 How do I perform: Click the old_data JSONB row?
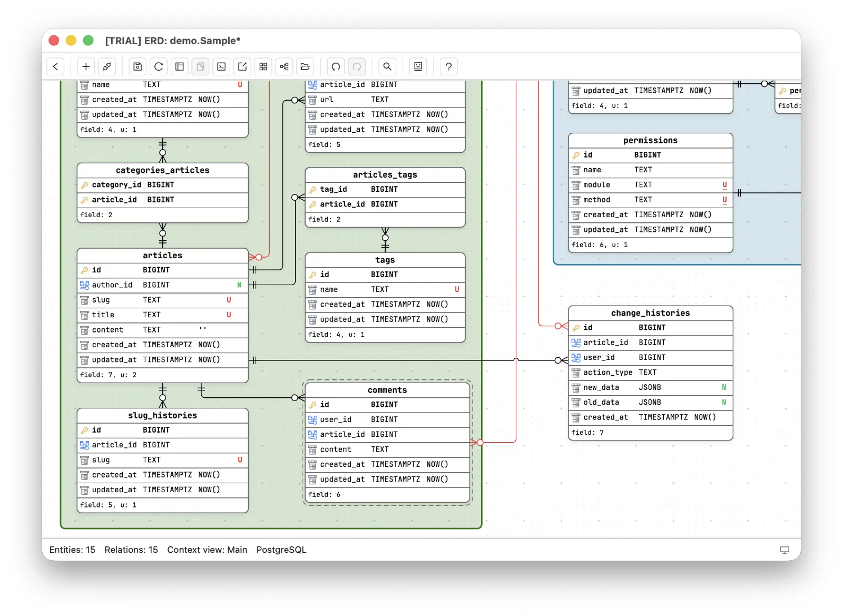coord(650,403)
